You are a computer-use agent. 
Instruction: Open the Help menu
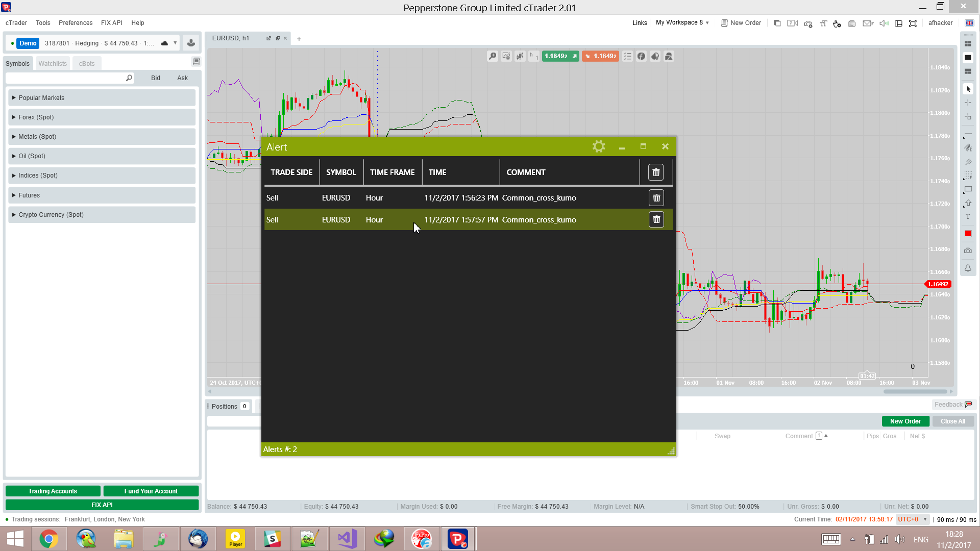(137, 23)
